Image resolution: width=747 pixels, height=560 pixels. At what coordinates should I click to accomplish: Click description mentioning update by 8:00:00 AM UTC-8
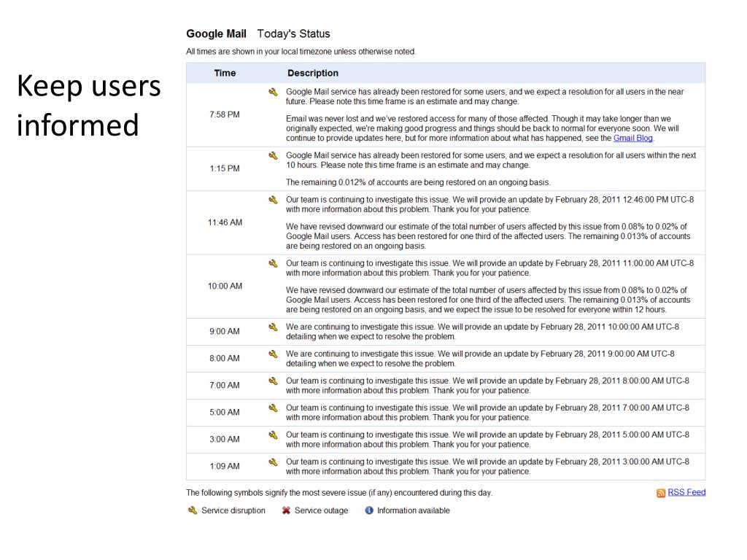(x=487, y=386)
